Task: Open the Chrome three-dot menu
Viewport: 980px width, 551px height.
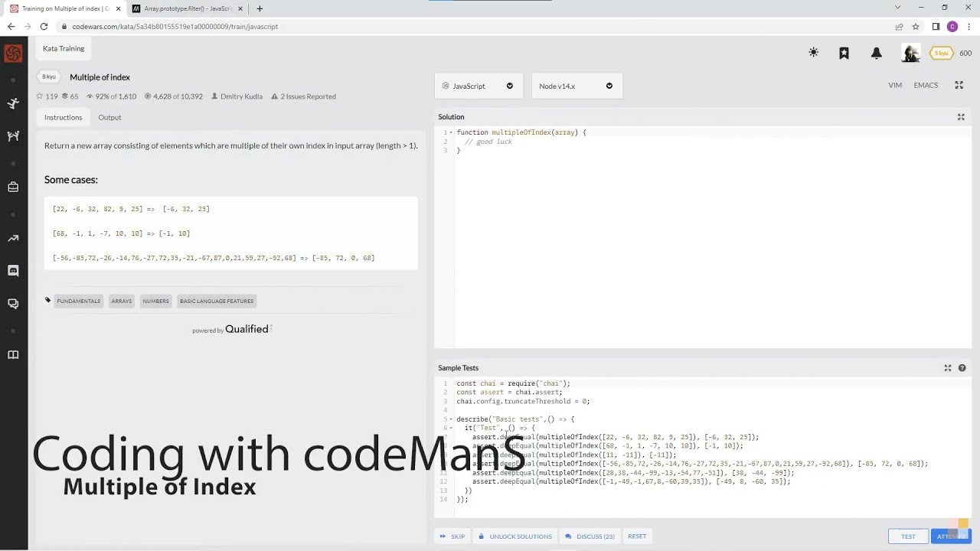Action: click(969, 26)
